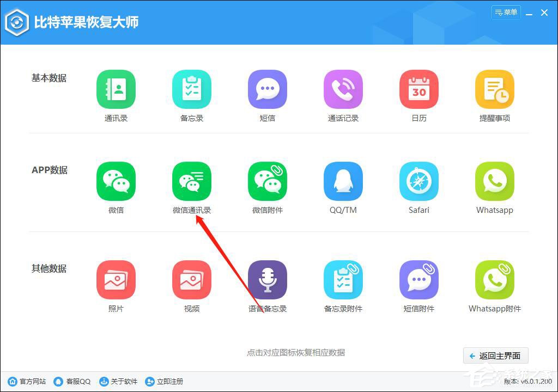The image size is (558, 392).
Task: Click the 返回主界面 back button
Action: (495, 356)
